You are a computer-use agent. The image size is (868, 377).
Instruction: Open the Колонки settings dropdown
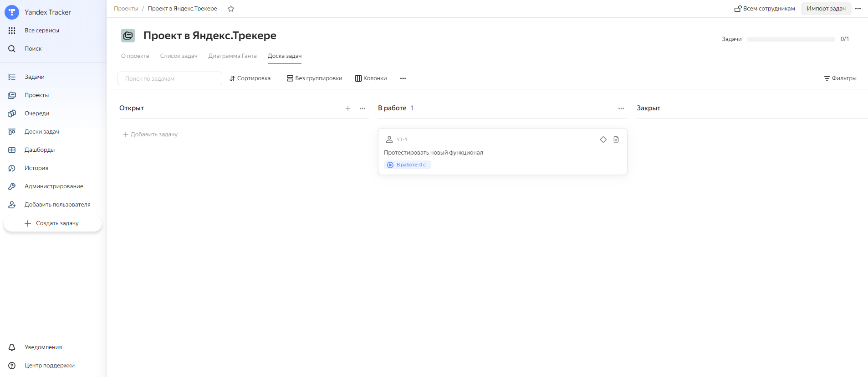pyautogui.click(x=371, y=78)
